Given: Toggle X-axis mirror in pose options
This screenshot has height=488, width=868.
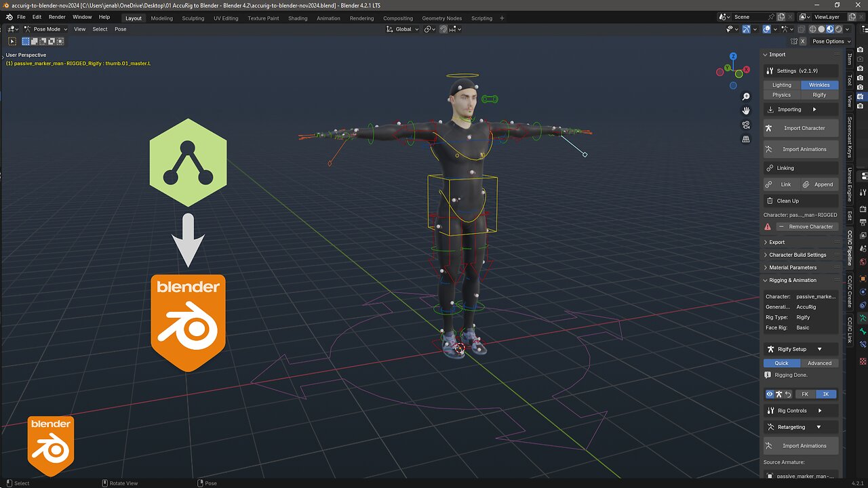Looking at the screenshot, I should point(803,41).
